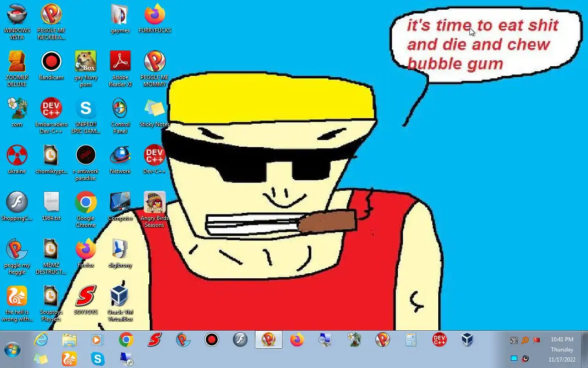The width and height of the screenshot is (588, 368).
Task: Open Adobe Reader XI desktop shortcut
Action: click(120, 69)
